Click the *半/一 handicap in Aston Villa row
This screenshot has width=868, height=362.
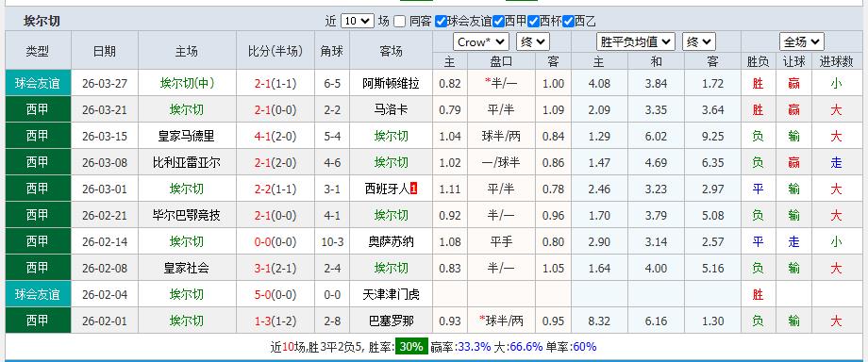pyautogui.click(x=501, y=84)
